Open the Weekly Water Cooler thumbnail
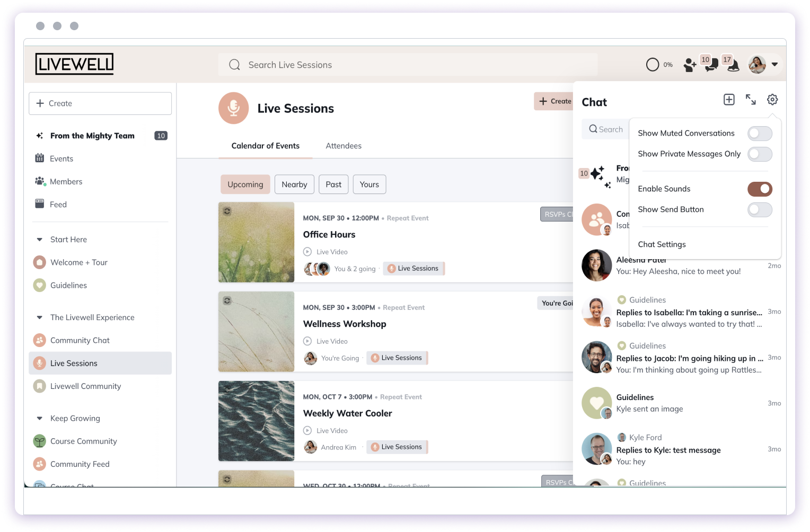The image size is (810, 532). [x=256, y=421]
